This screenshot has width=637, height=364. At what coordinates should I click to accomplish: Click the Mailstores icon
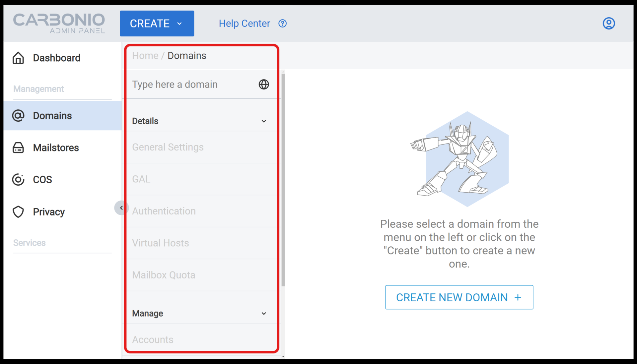(18, 148)
